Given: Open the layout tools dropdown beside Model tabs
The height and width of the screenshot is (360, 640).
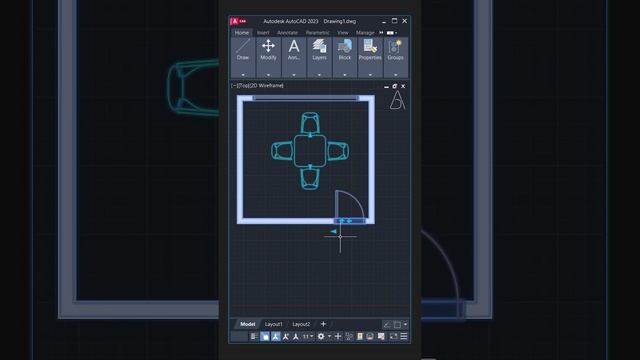Looking at the screenshot, I should click(x=405, y=324).
